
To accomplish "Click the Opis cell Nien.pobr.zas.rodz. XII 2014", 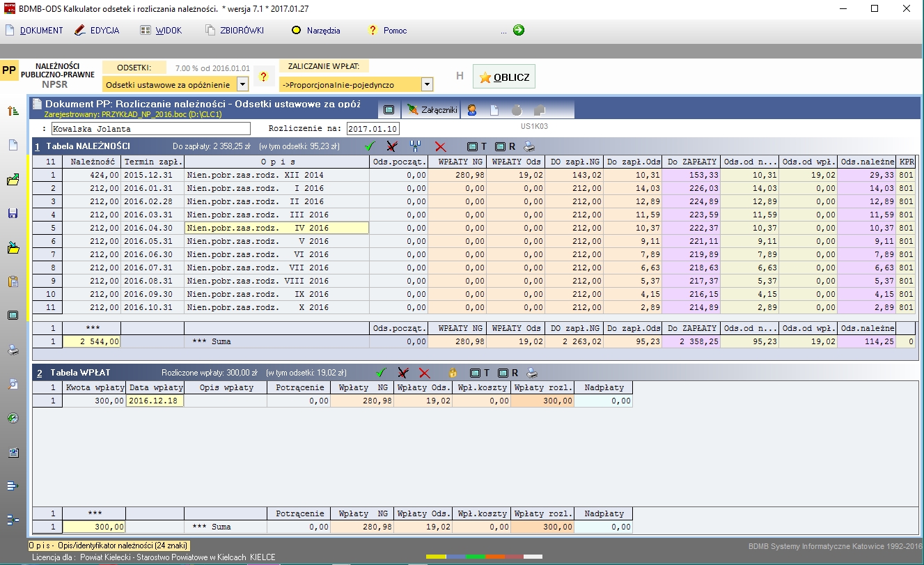I will [276, 175].
